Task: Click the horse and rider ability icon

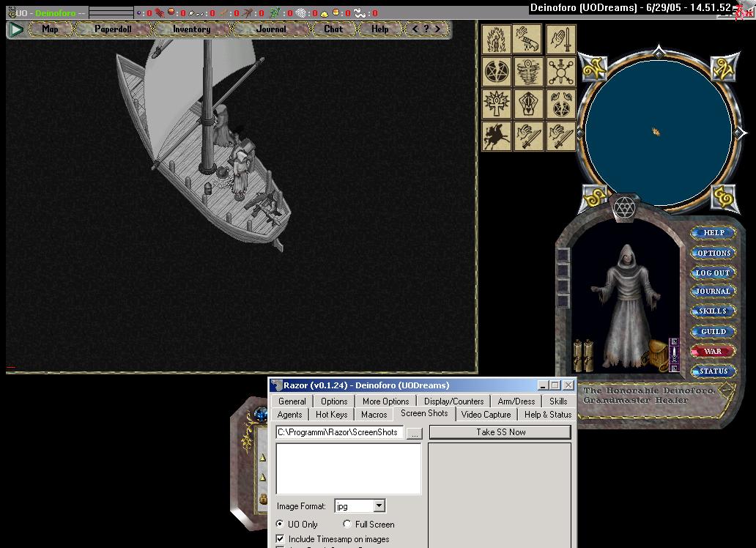Action: tap(497, 136)
